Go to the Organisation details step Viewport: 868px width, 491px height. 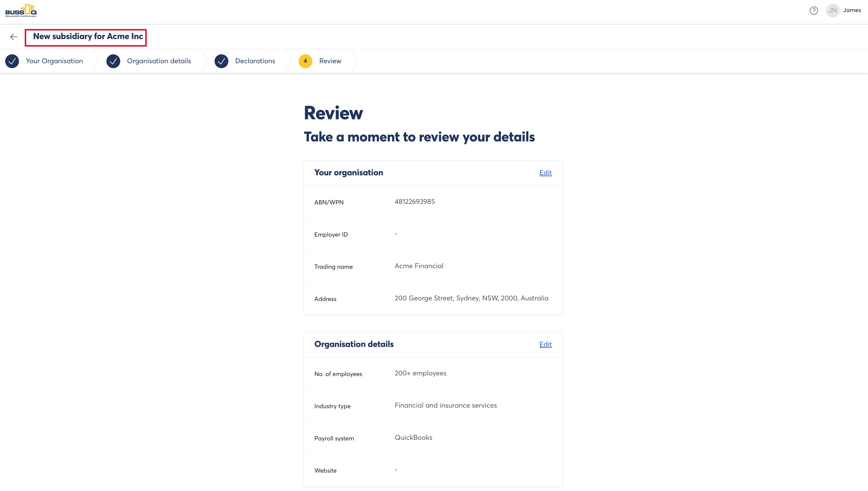[x=159, y=61]
